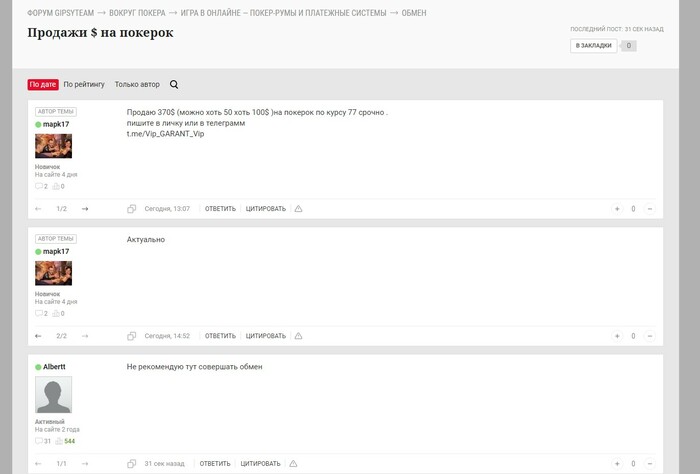Click previous arrow beside 1/1 in Albertt post
Screen dimensions: 700x474
coord(38,464)
